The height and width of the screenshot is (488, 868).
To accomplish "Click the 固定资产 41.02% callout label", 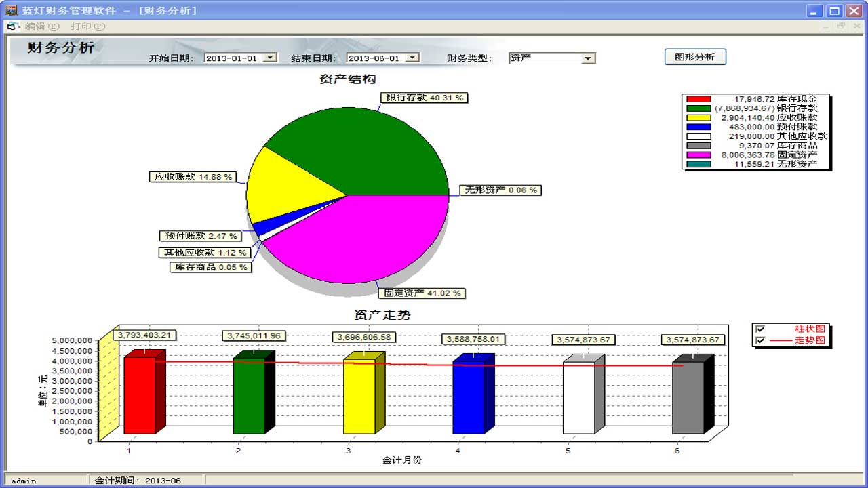I will pyautogui.click(x=422, y=293).
